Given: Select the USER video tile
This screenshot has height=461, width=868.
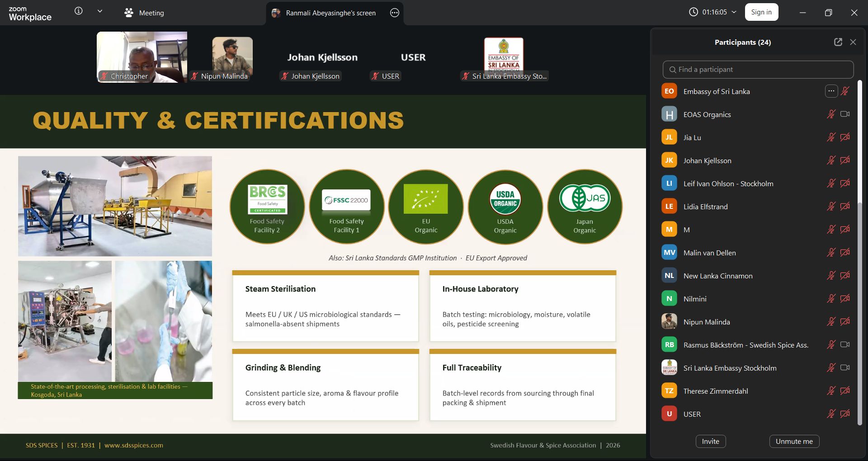Looking at the screenshot, I should pyautogui.click(x=413, y=57).
